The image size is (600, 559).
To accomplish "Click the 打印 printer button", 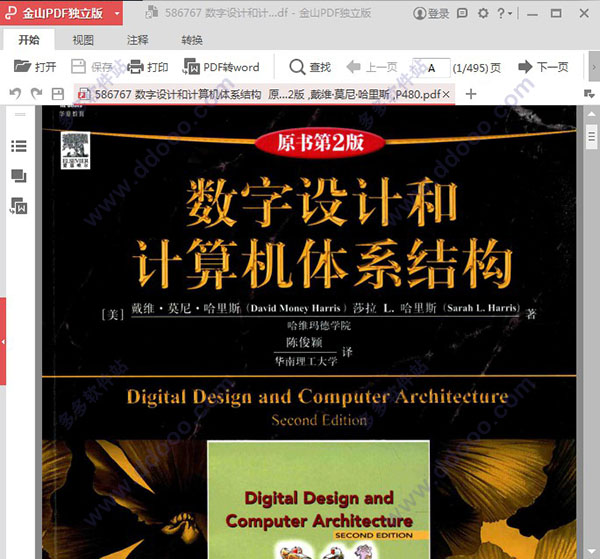I will tap(148, 67).
